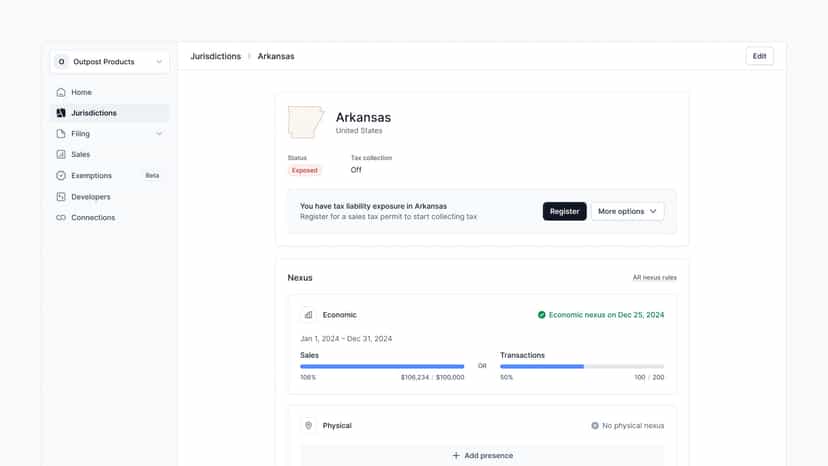This screenshot has height=466, width=828.
Task: Click the Transactions threshold progress bar
Action: pos(582,366)
